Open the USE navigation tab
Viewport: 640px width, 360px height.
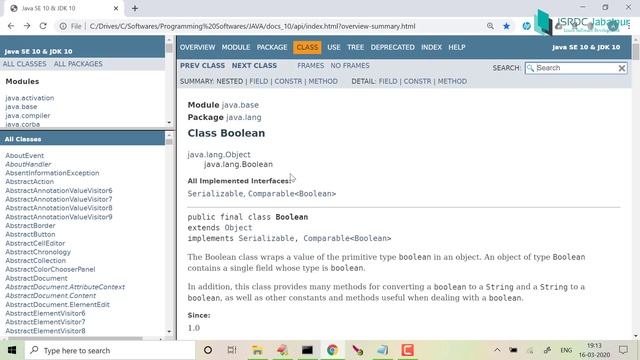(x=333, y=47)
